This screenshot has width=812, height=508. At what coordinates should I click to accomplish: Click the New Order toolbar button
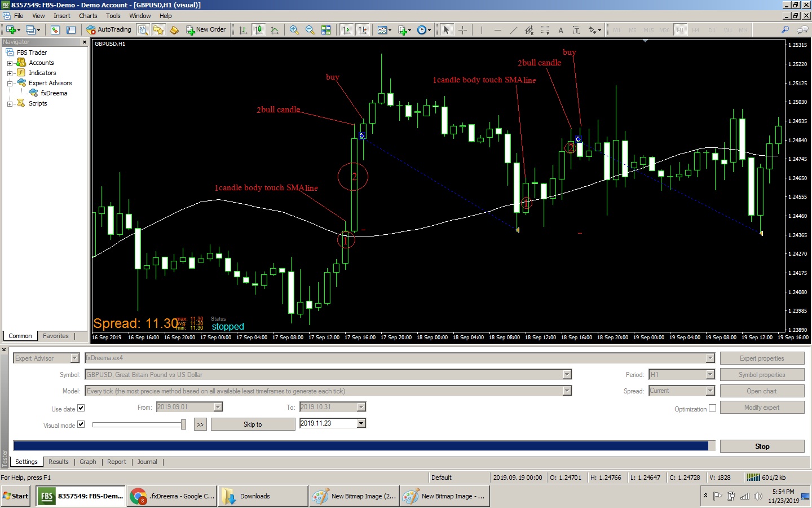(206, 30)
